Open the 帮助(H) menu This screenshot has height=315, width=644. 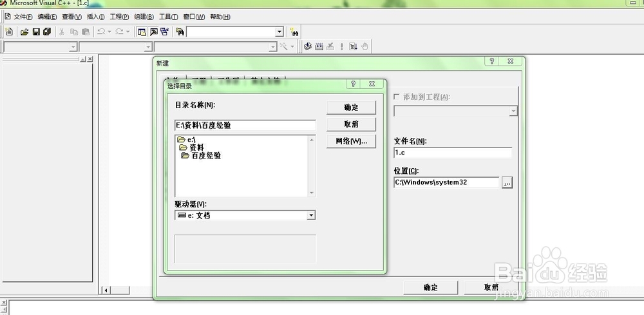220,17
